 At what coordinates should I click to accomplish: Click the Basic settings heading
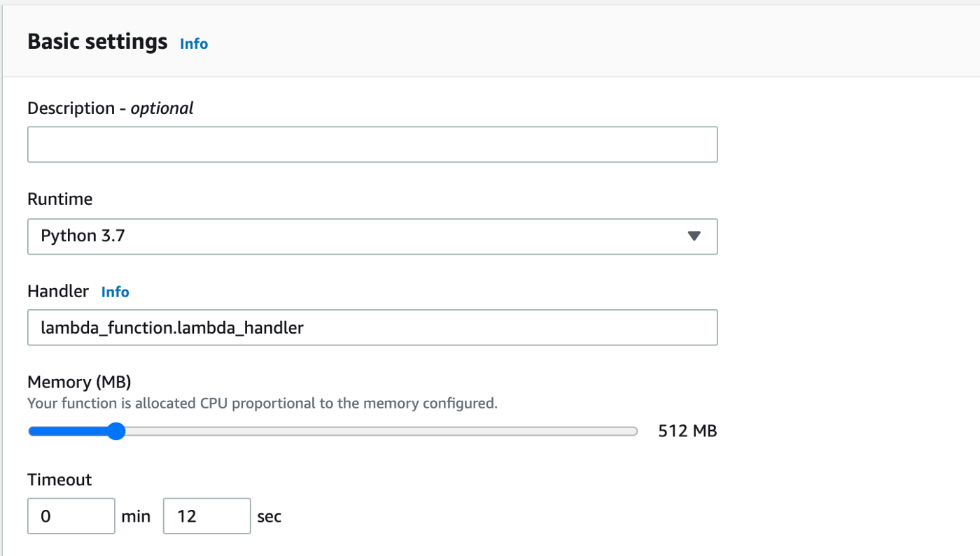(x=97, y=42)
